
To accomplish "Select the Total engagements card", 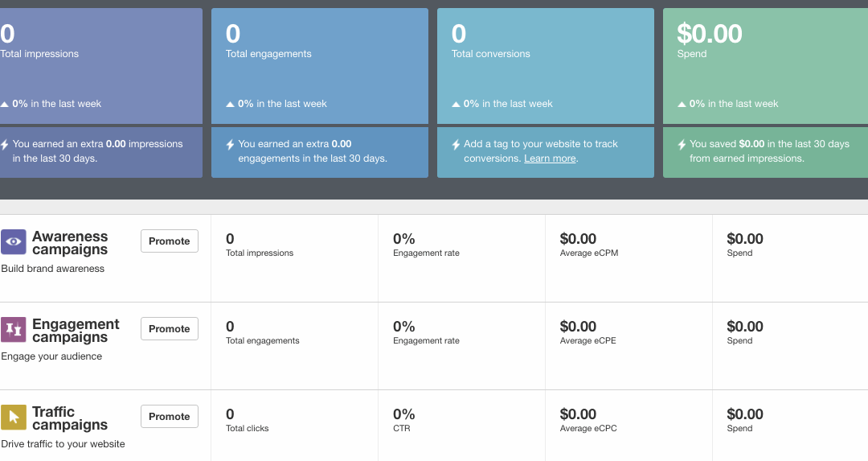I will pos(319,64).
